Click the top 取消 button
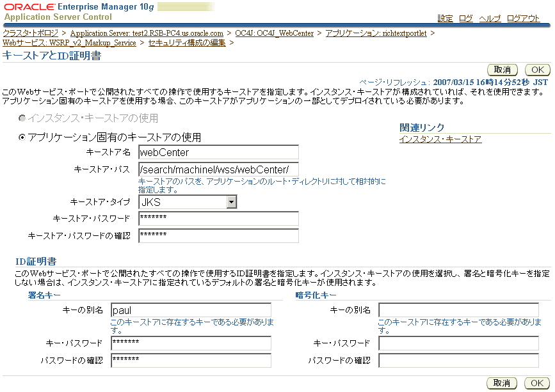The image size is (555, 392). 503,70
